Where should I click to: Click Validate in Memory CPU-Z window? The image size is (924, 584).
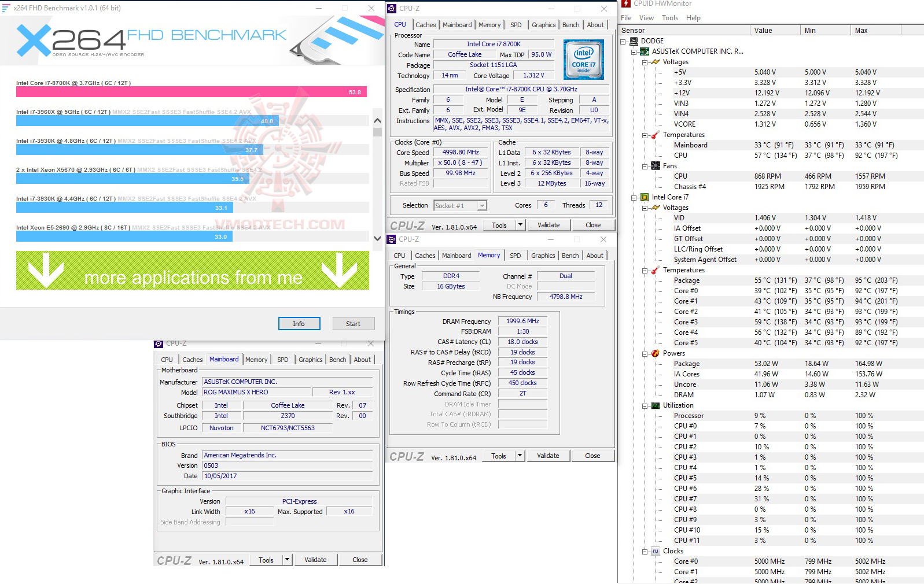pyautogui.click(x=548, y=456)
